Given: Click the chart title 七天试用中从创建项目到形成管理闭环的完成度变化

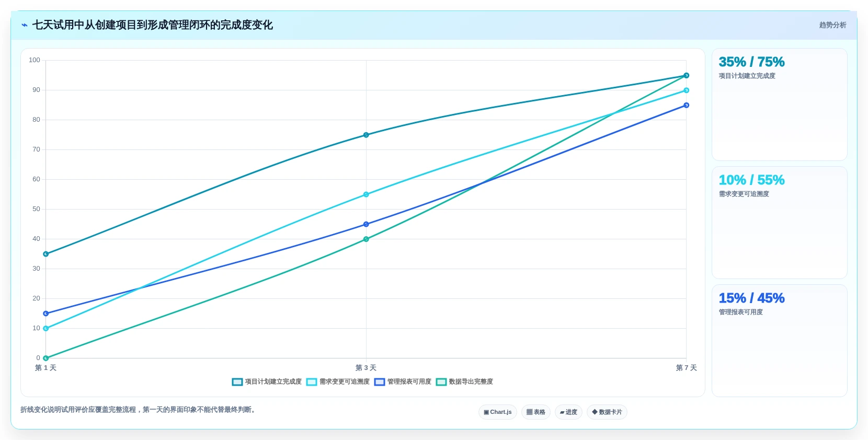Looking at the screenshot, I should coord(153,25).
